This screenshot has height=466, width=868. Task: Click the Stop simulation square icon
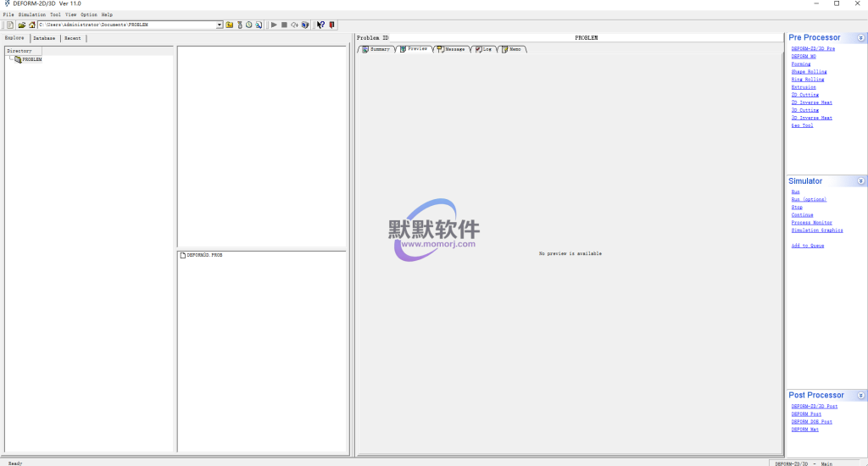pos(284,25)
